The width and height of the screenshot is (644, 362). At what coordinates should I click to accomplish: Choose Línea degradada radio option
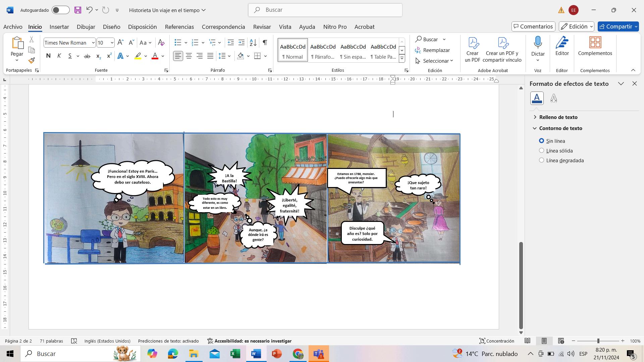[x=541, y=160]
